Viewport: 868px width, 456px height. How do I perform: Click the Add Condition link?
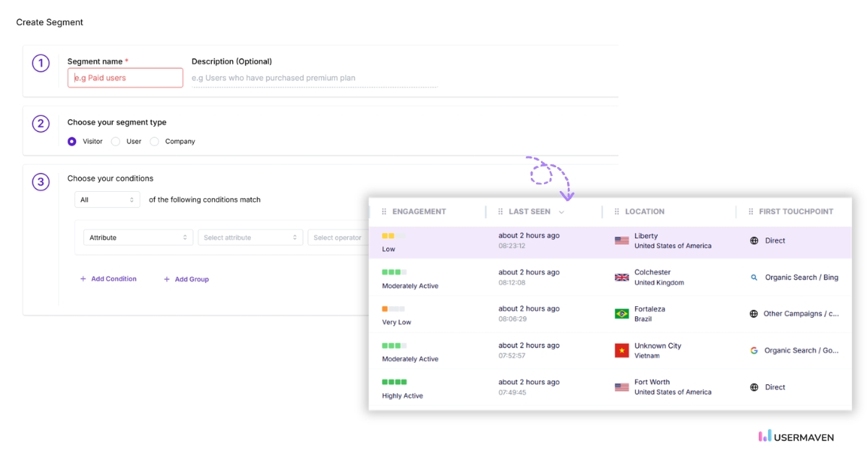(x=109, y=279)
